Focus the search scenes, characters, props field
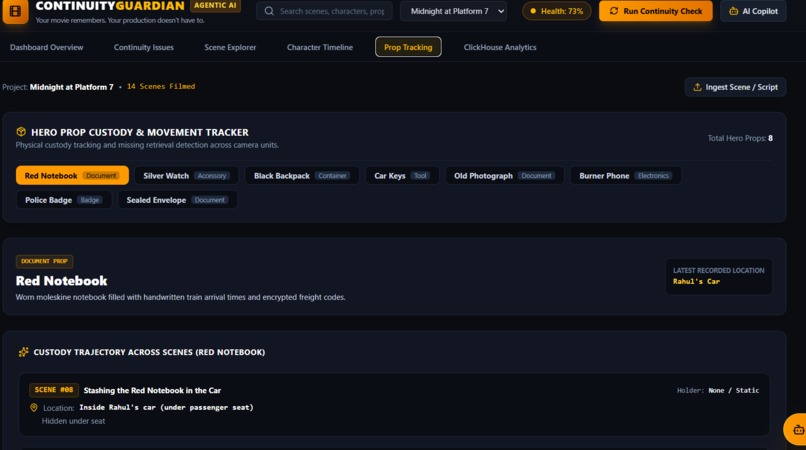Image resolution: width=806 pixels, height=450 pixels. (324, 11)
